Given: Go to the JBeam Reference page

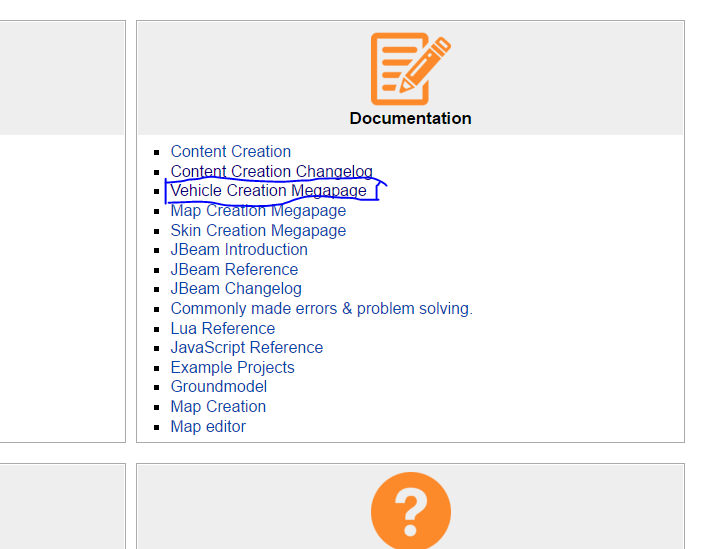Looking at the screenshot, I should click(x=234, y=269).
